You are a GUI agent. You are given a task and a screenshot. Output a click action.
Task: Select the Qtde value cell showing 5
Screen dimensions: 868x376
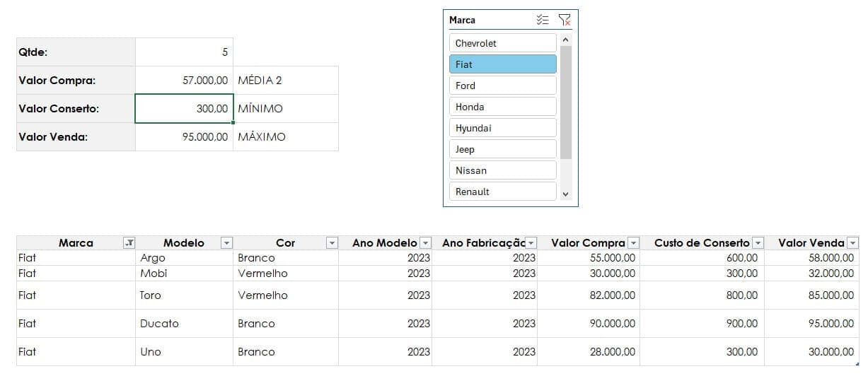[184, 52]
